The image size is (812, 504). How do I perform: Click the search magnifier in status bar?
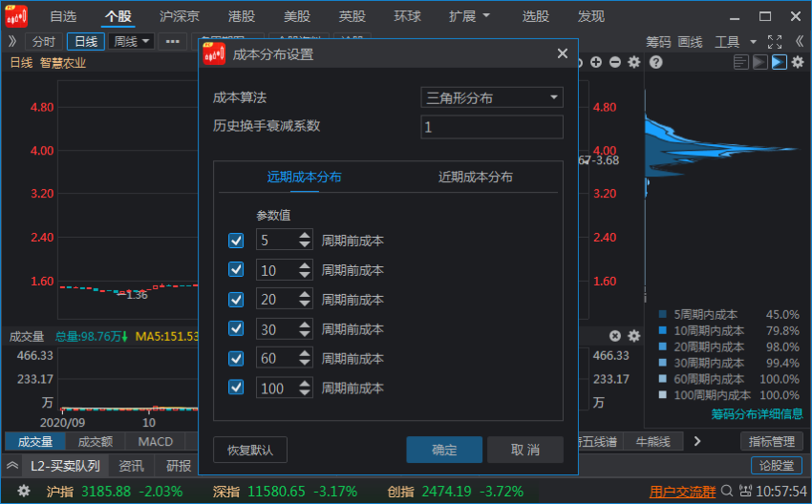pyautogui.click(x=728, y=492)
